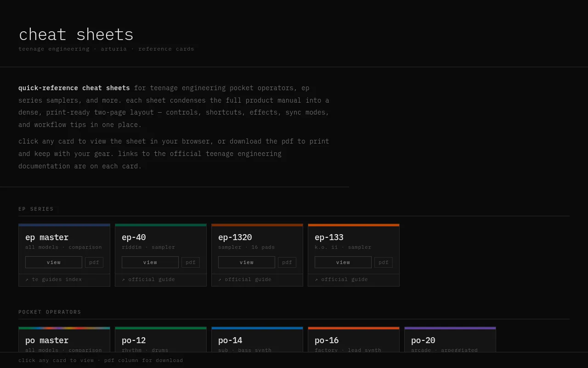
Task: Open the te guides index link
Action: tap(54, 280)
